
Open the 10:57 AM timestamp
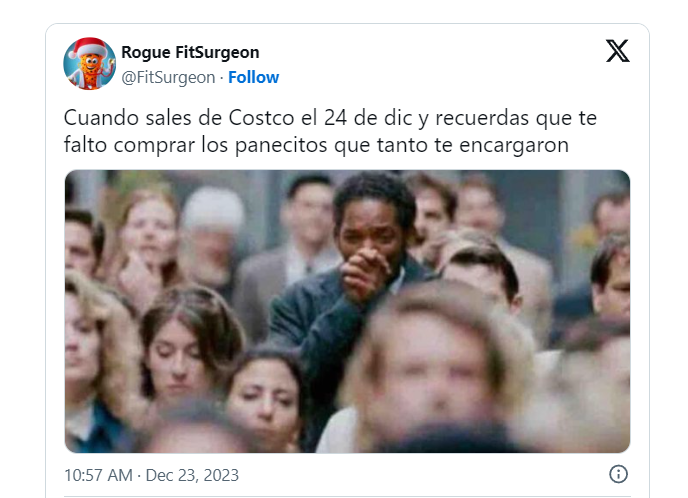click(98, 475)
